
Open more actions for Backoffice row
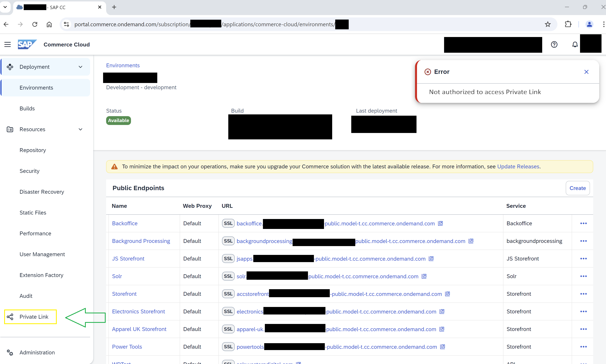pyautogui.click(x=583, y=223)
